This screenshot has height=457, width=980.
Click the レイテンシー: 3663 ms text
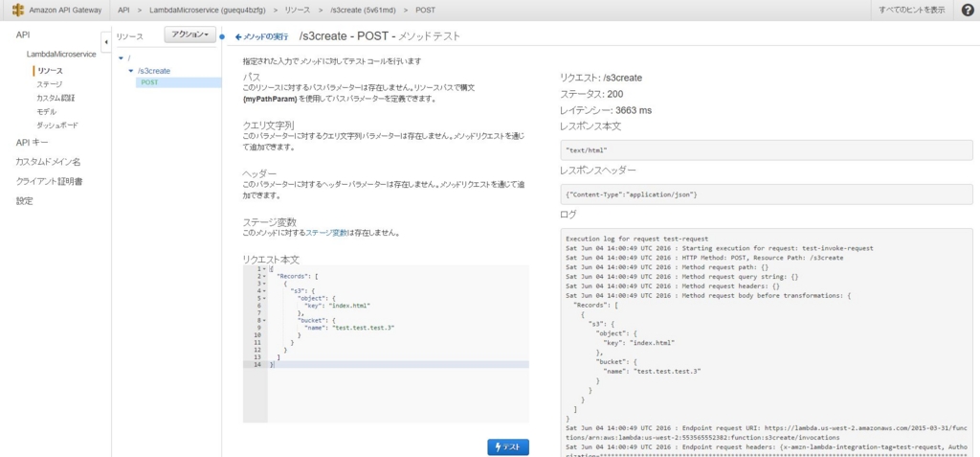point(606,111)
